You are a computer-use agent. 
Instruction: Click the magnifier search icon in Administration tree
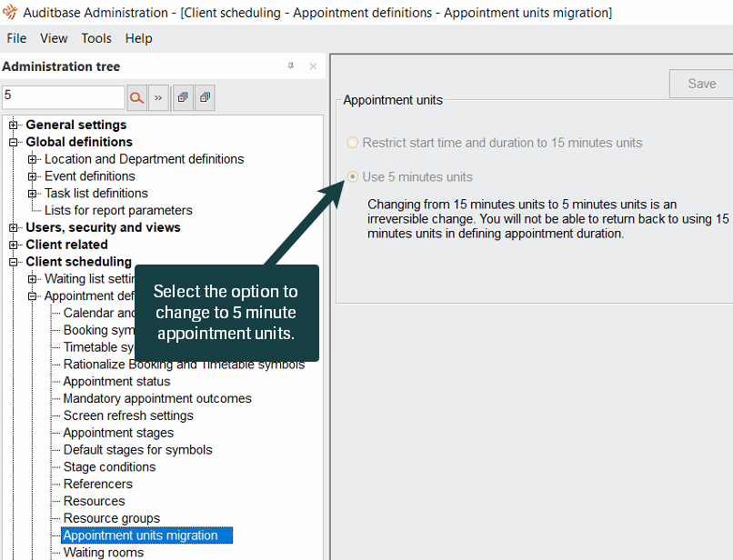136,97
